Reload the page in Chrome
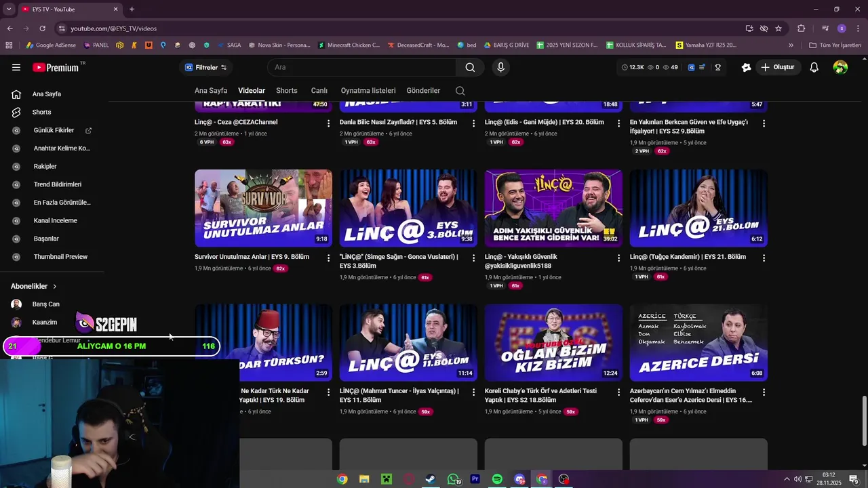Viewport: 868px width, 488px height. (x=43, y=28)
